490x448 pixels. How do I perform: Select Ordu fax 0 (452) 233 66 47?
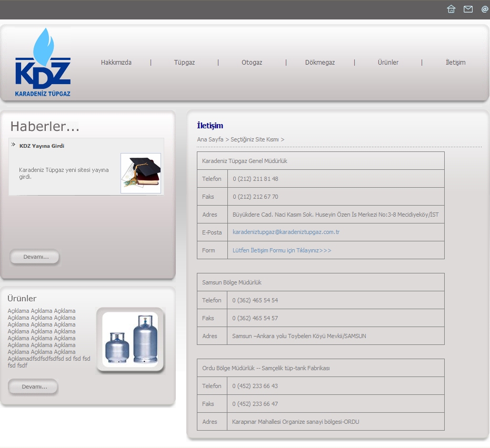255,404
